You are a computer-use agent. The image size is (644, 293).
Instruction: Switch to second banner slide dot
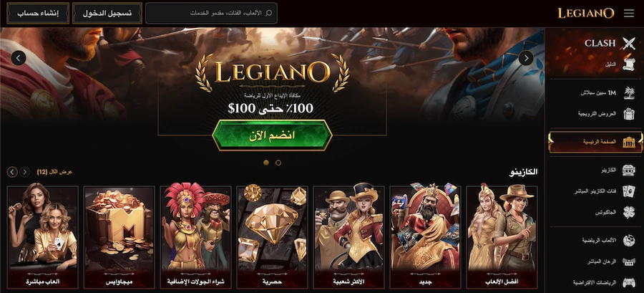278,163
